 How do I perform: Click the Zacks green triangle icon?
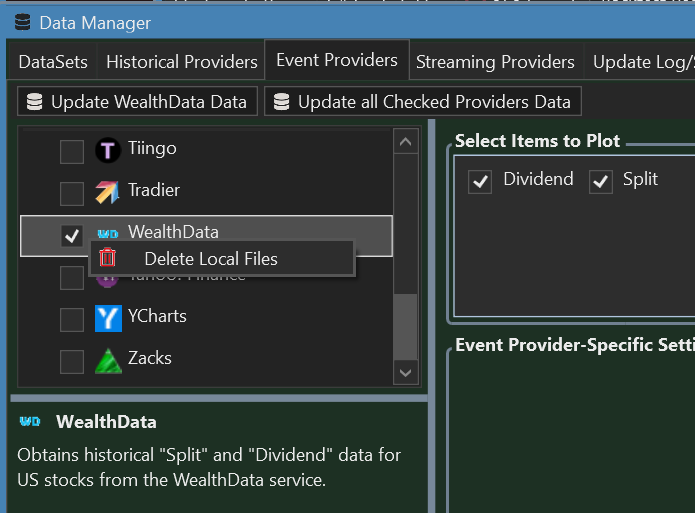(108, 360)
